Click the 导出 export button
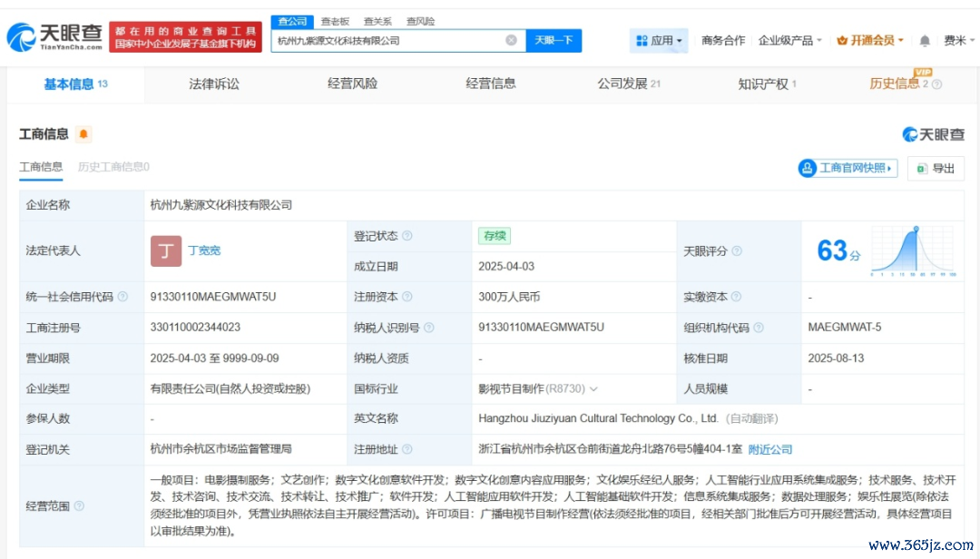The height and width of the screenshot is (559, 980). (936, 168)
